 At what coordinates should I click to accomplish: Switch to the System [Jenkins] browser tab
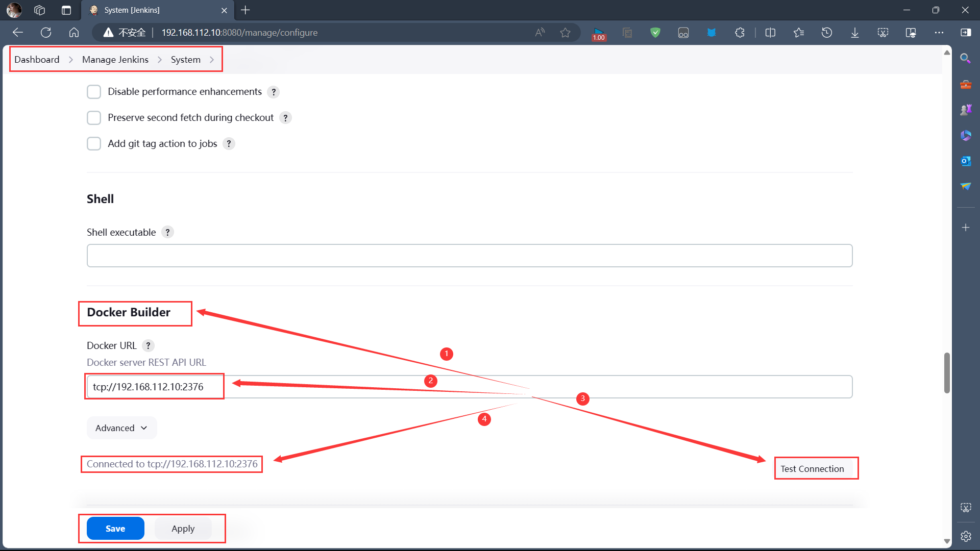point(148,10)
